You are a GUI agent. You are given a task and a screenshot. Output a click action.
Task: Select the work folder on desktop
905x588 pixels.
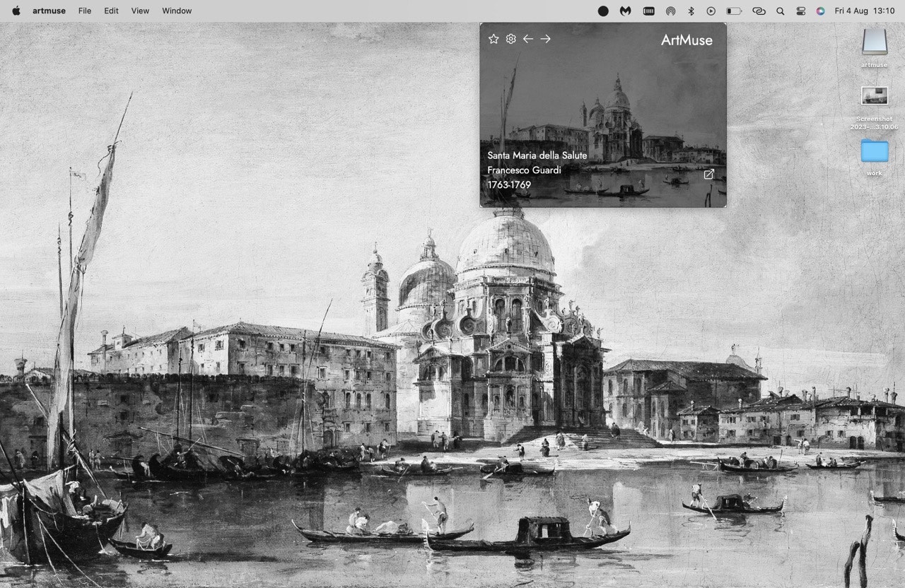[875, 158]
